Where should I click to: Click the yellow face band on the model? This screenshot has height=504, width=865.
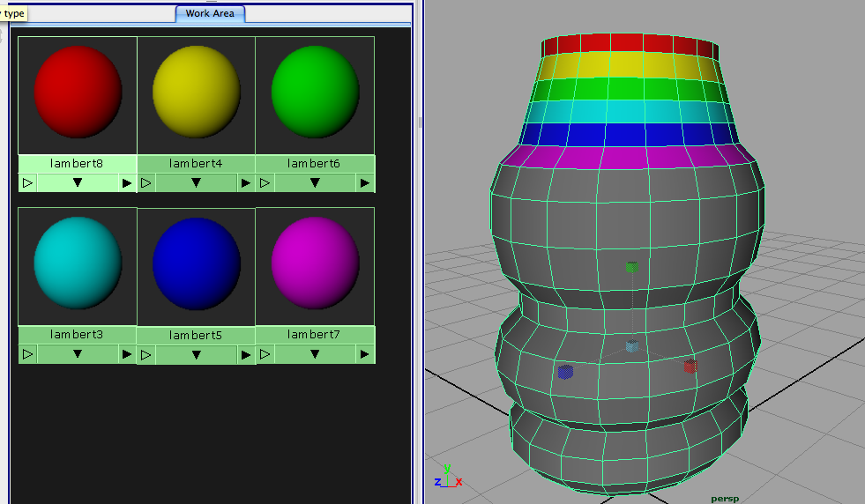630,65
